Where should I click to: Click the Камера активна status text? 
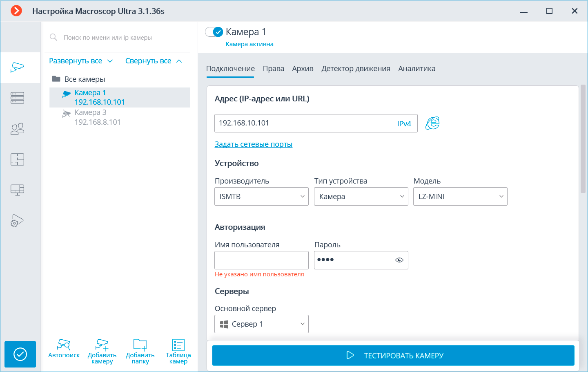pos(249,44)
